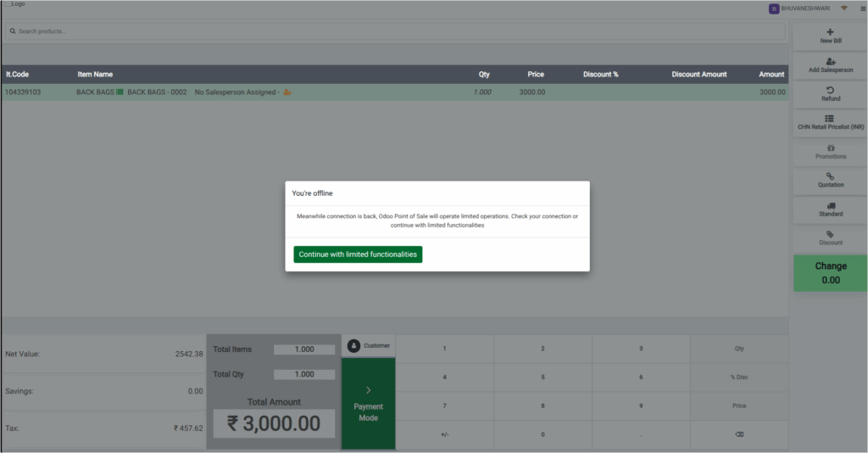This screenshot has width=868, height=453.
Task: Tap numpad key 1
Action: coord(444,349)
